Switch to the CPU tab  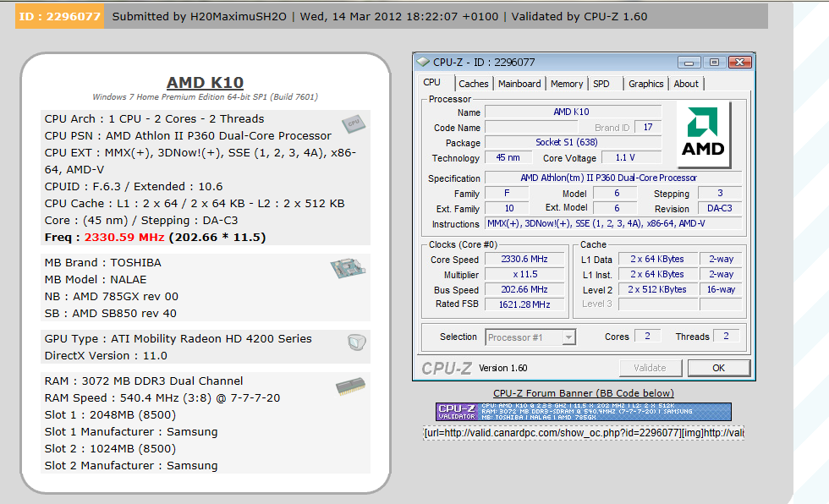pyautogui.click(x=432, y=82)
